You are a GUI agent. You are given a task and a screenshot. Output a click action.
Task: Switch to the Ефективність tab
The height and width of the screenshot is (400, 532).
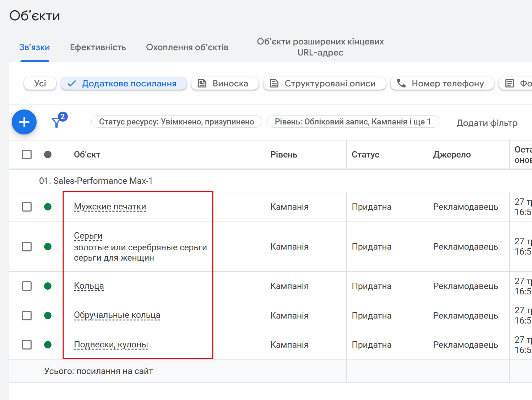(x=98, y=47)
